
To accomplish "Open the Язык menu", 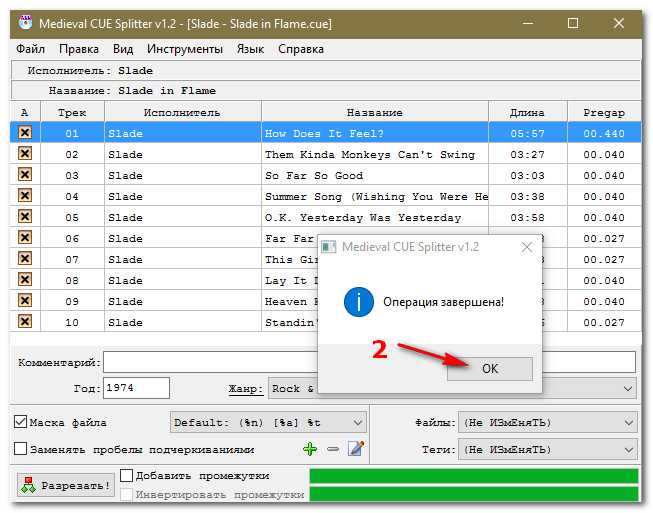I will tap(250, 49).
